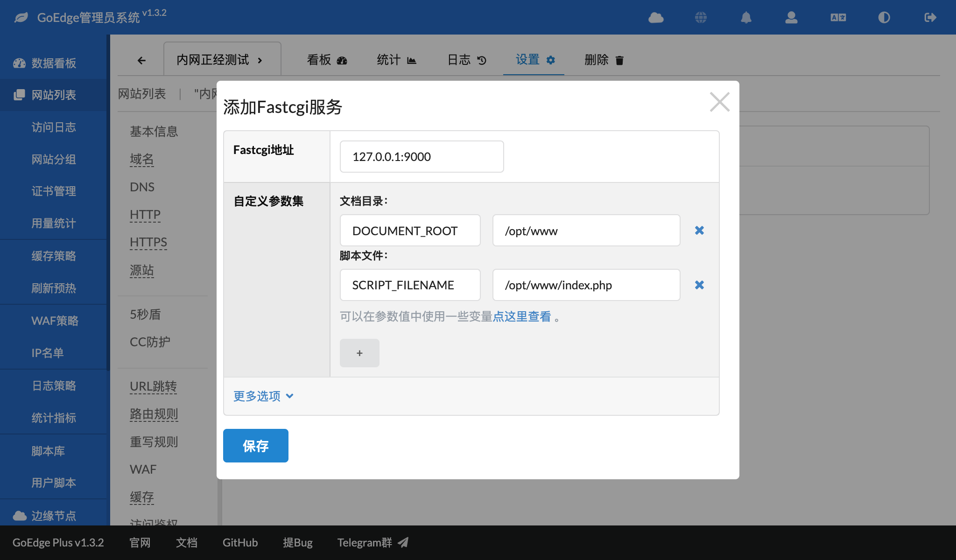Open 缓存策略 in sidebar

54,256
